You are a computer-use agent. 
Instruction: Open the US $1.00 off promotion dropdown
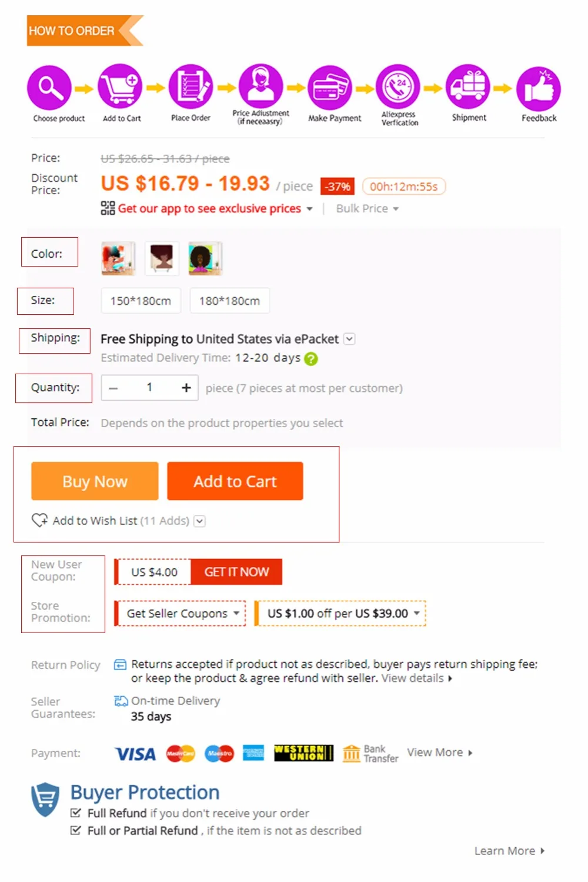[x=340, y=613]
